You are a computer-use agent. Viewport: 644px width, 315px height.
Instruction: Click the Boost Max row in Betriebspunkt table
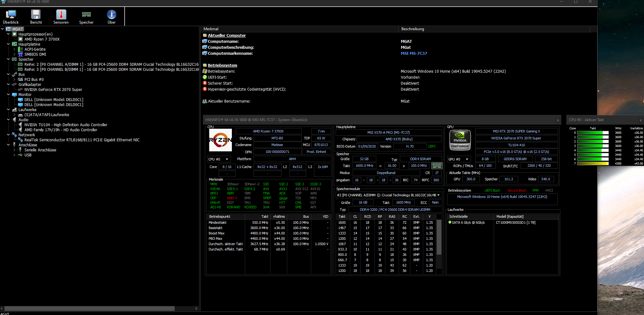[268, 233]
